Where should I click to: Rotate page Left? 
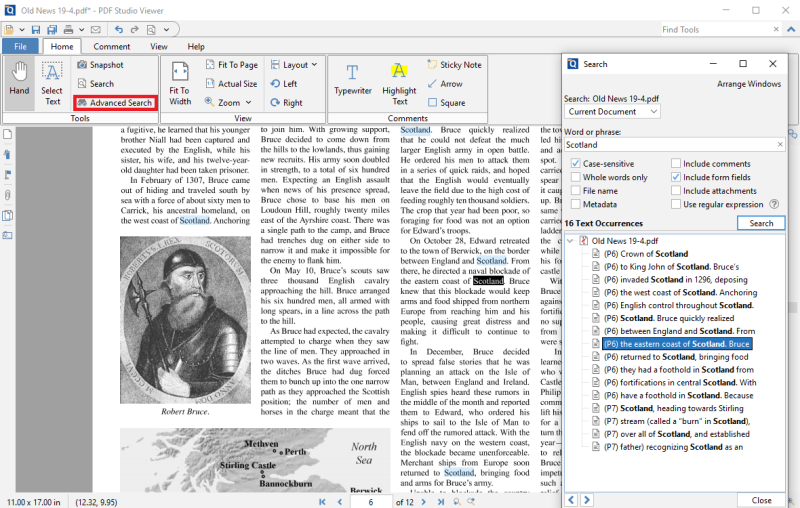pyautogui.click(x=284, y=84)
